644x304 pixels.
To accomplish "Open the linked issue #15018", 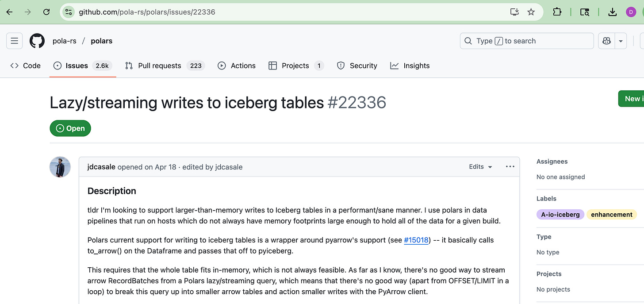I will click(416, 240).
